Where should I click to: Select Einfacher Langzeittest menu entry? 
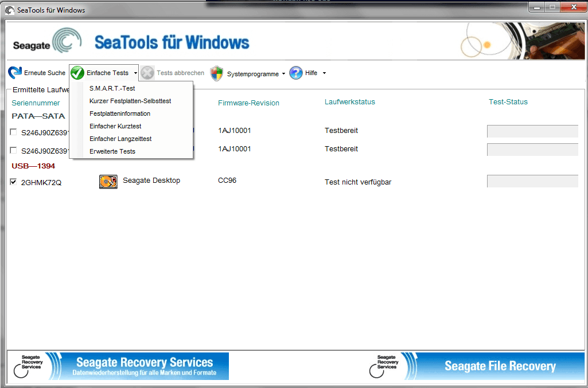pos(131,139)
